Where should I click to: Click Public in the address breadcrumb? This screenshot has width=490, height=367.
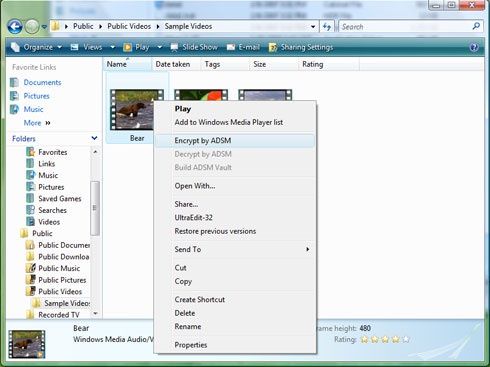tap(83, 26)
